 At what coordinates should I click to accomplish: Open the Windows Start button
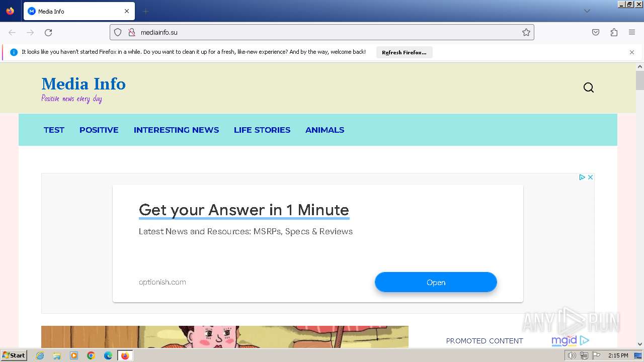pos(14,355)
